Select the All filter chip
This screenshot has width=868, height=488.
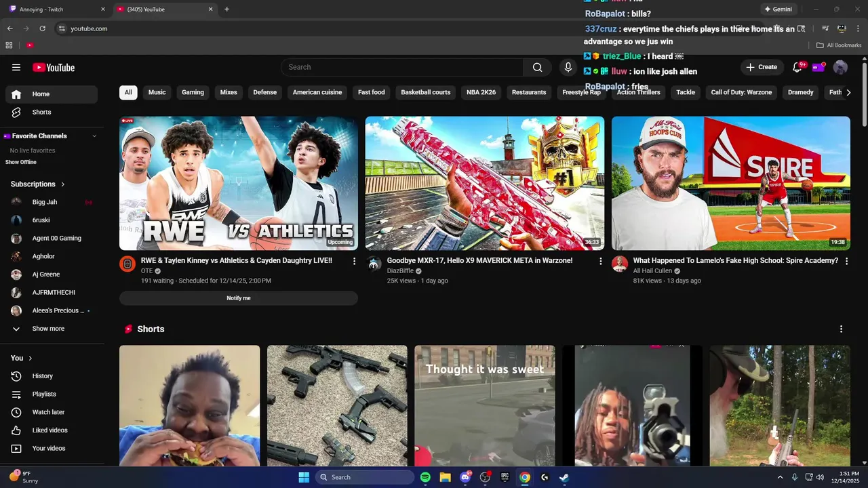tap(128, 92)
